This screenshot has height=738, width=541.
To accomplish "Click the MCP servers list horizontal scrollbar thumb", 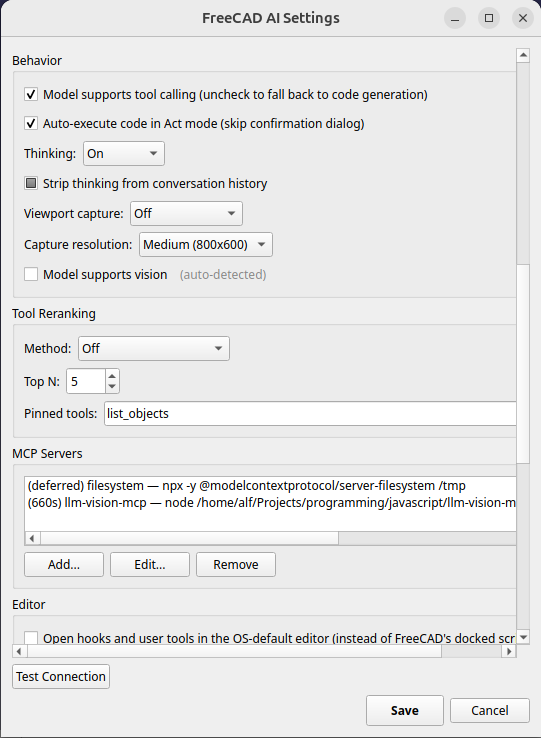I will point(189,538).
